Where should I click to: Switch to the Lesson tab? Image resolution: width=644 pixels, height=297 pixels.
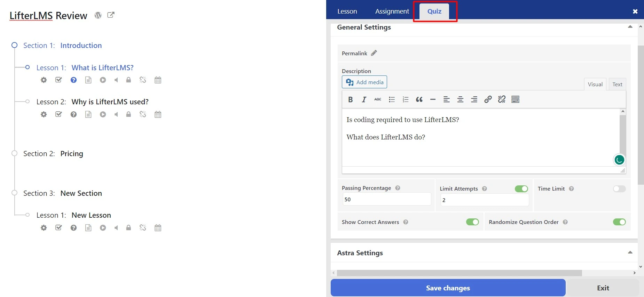(x=347, y=11)
